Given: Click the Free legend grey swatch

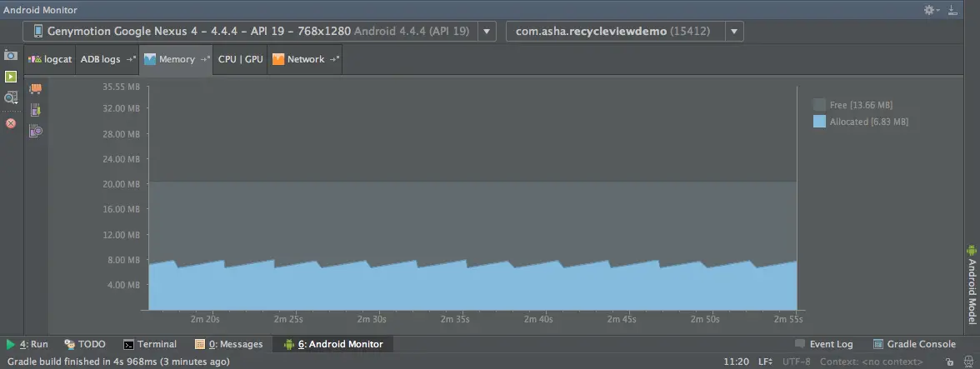Looking at the screenshot, I should (819, 105).
